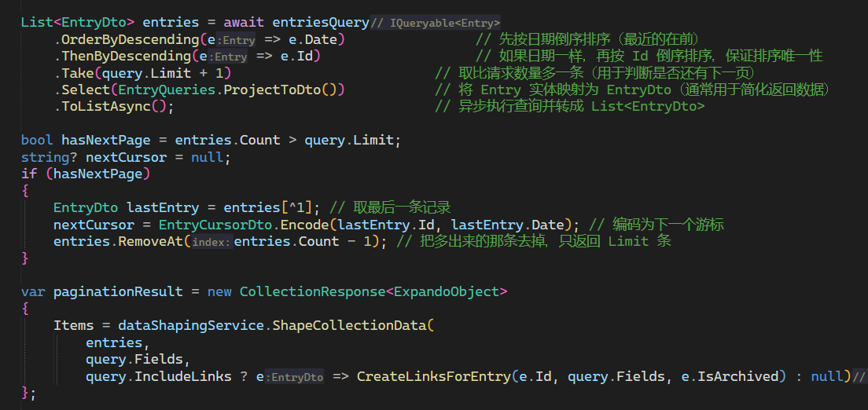This screenshot has height=410, width=868.
Task: Click the 'entriesQuery' identifier after await
Action: tap(321, 23)
